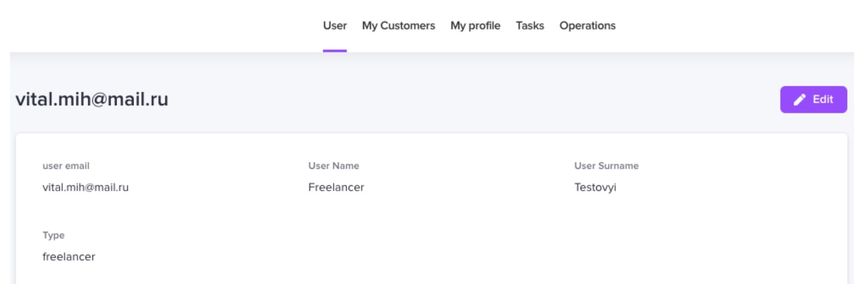Select the Operations tab
Viewport: 868px width, 284px height.
[587, 26]
